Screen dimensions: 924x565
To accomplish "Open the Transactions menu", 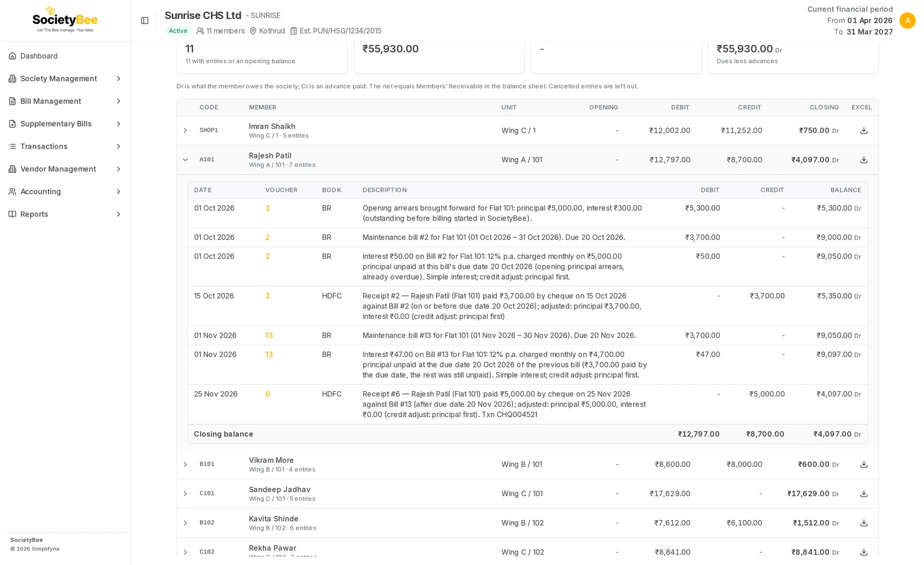I will 65,146.
